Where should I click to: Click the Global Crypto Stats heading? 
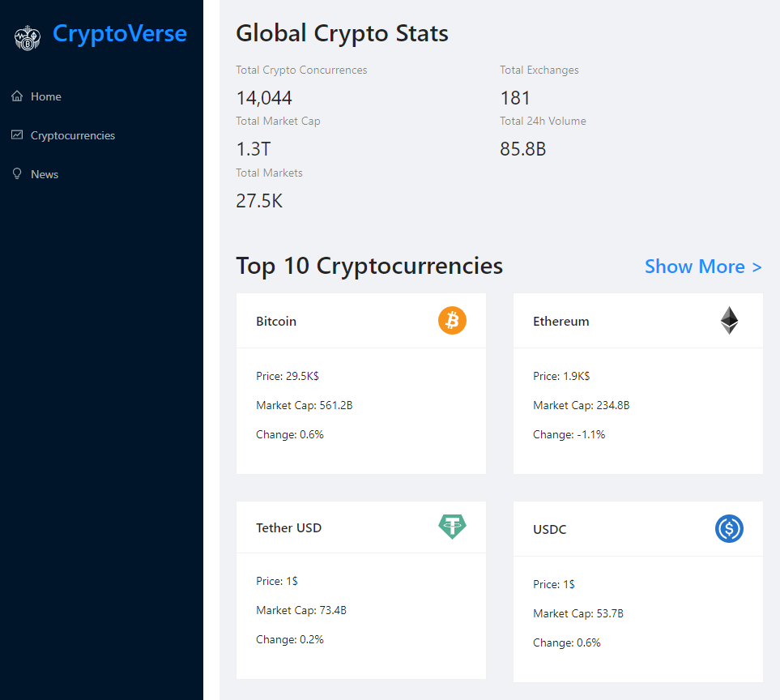(x=343, y=33)
